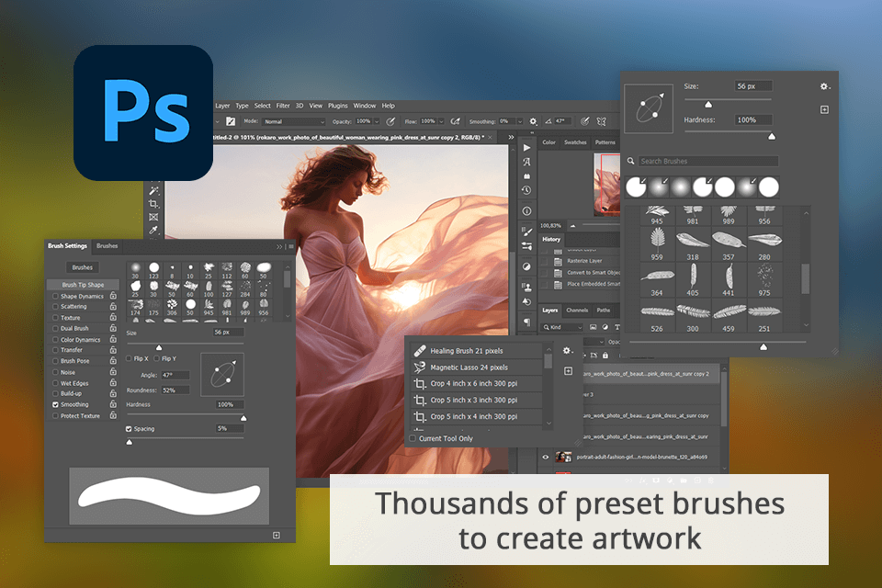Viewport: 882px width, 588px height.
Task: Toggle pressure for opacity icon in options bar
Action: point(390,121)
